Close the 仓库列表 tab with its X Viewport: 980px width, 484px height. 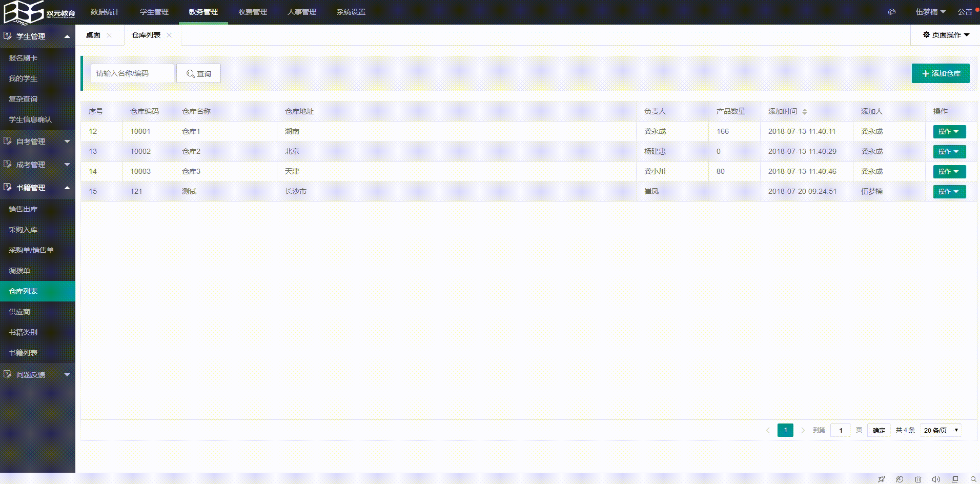click(169, 35)
